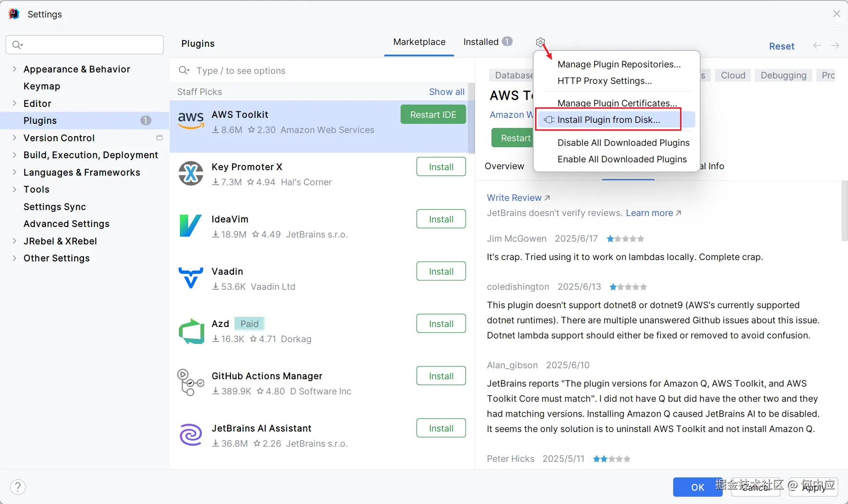848x504 pixels.
Task: Click the blue OK button
Action: pyautogui.click(x=697, y=487)
